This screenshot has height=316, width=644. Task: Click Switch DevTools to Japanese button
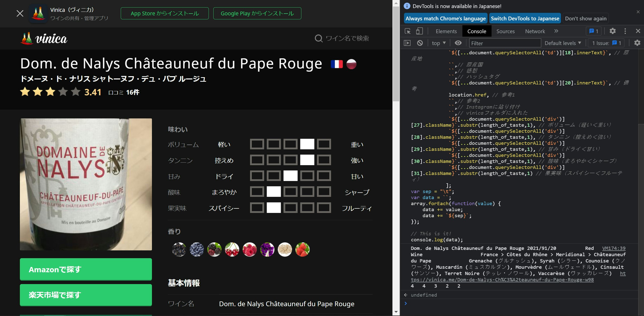(525, 18)
